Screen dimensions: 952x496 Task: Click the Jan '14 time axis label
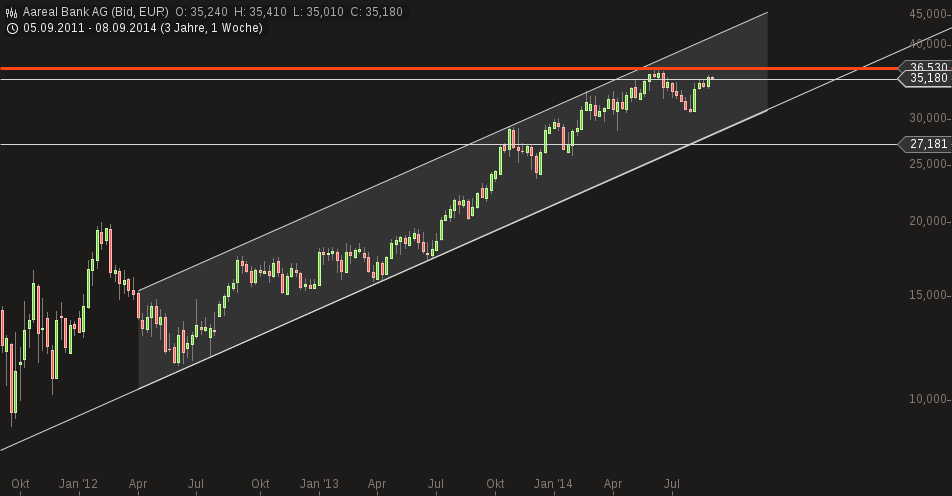click(x=553, y=484)
